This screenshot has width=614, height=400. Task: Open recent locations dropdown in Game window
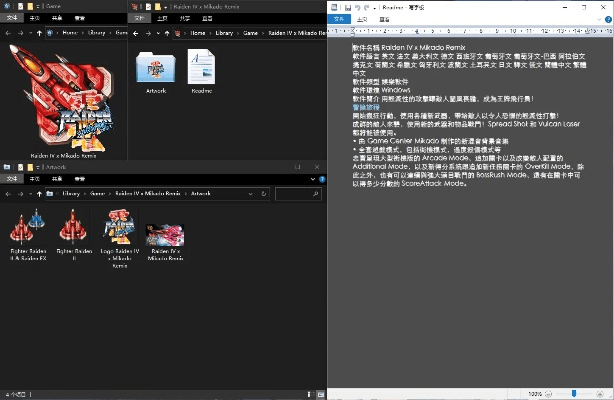(x=30, y=33)
